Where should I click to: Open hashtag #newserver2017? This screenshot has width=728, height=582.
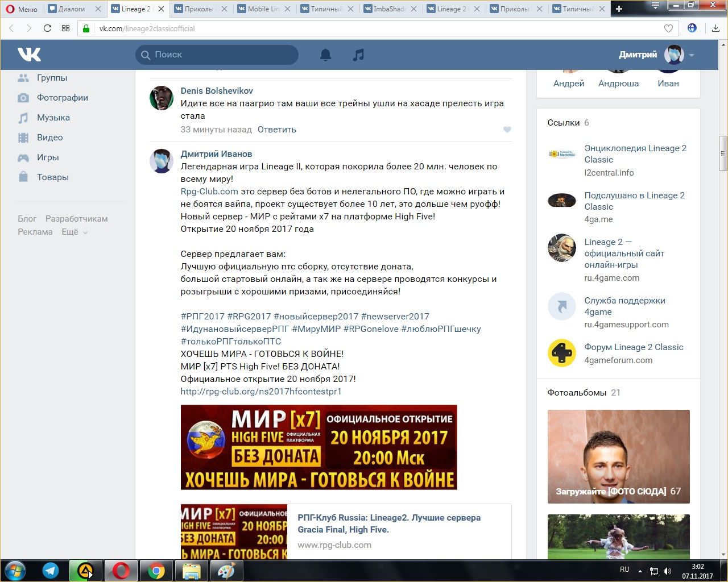click(x=395, y=317)
